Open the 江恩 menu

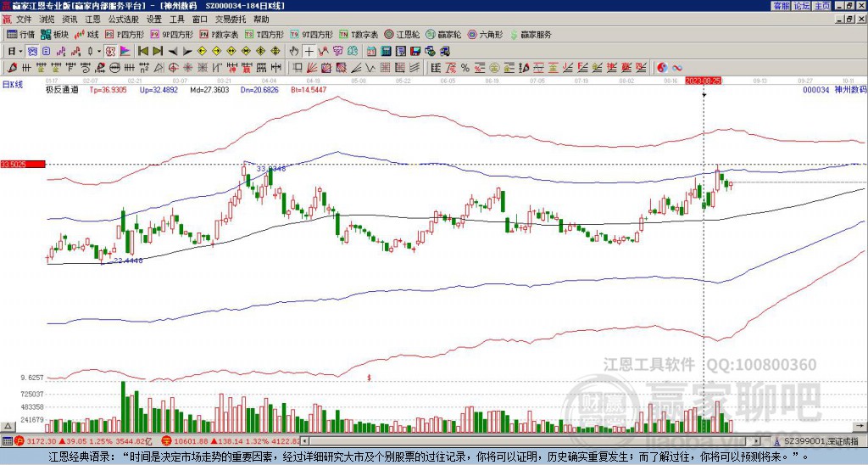coord(93,20)
